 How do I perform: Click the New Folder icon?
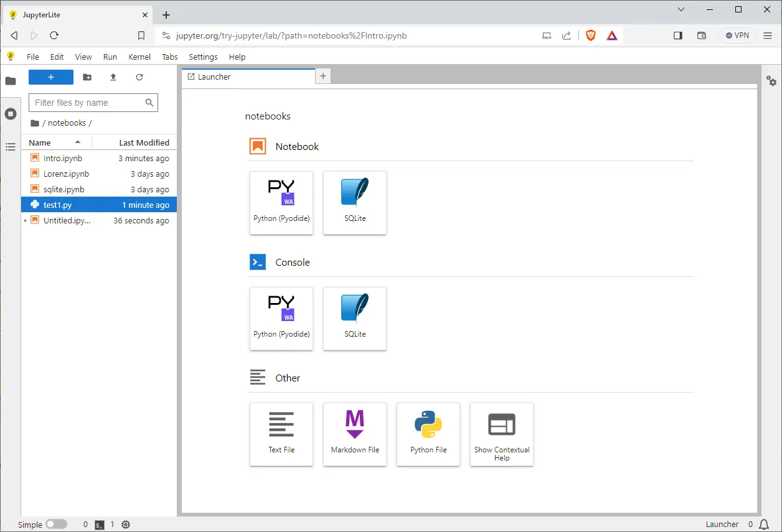pos(87,77)
